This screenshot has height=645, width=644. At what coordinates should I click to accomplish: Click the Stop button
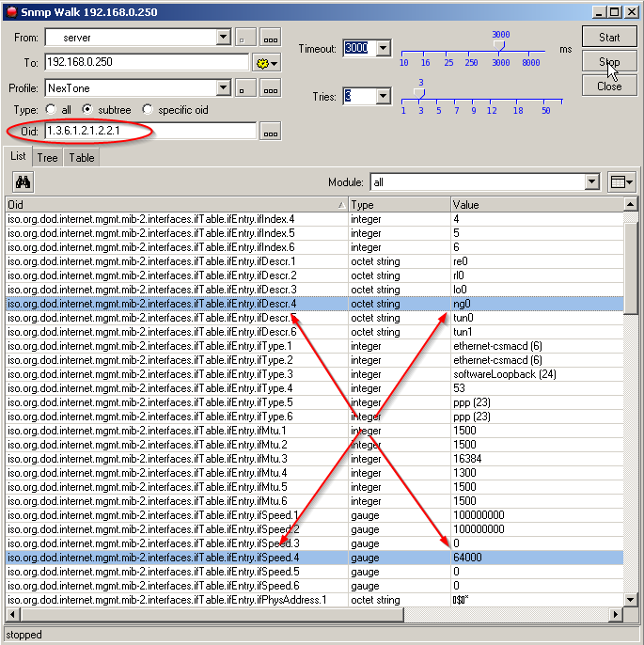tap(609, 62)
